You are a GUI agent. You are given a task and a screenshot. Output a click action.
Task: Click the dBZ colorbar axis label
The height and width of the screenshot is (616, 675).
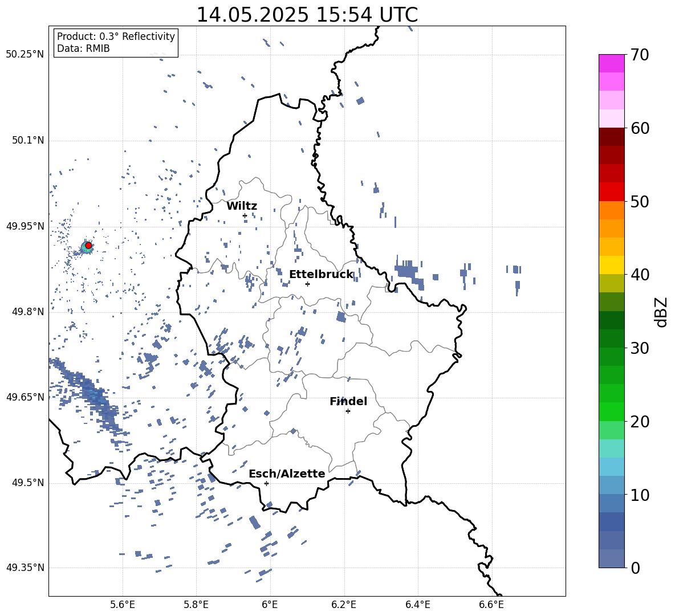point(661,312)
